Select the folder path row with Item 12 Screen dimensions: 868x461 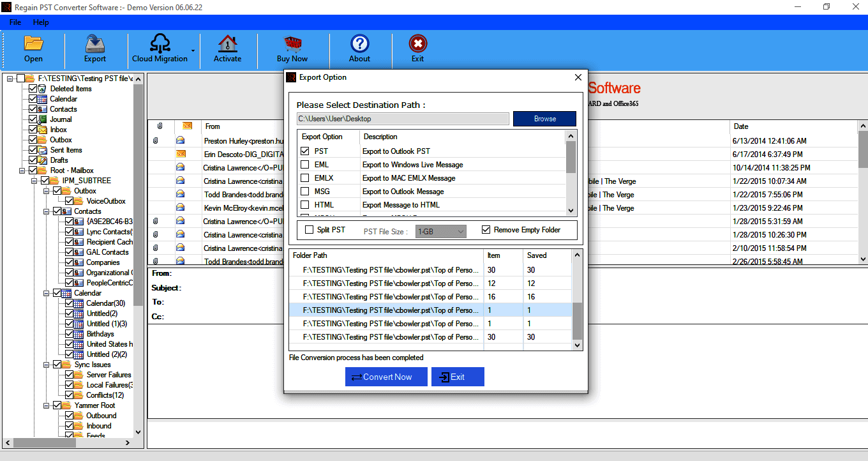pos(431,283)
